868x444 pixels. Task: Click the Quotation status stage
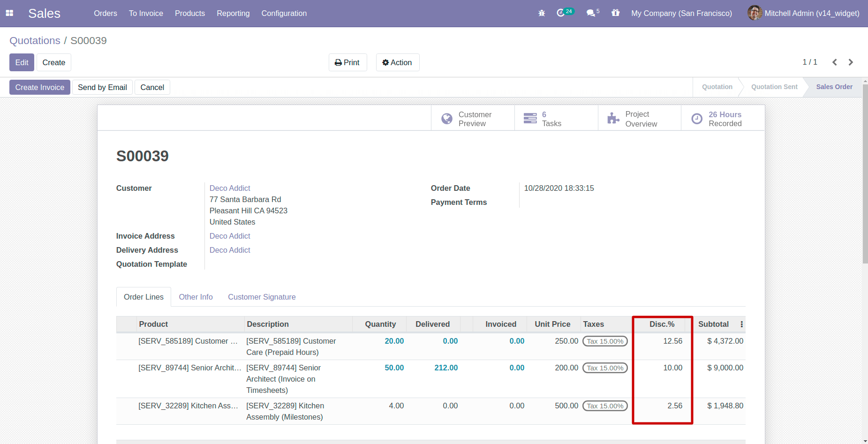[717, 87]
